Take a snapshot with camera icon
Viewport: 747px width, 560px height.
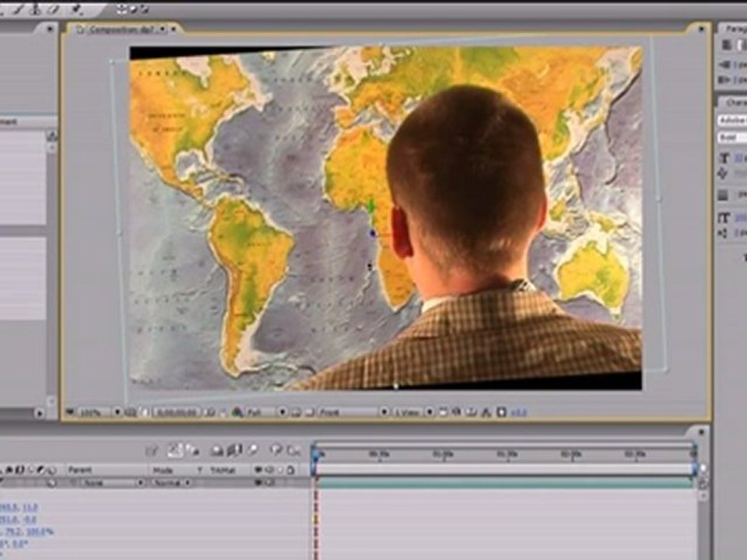[x=211, y=412]
